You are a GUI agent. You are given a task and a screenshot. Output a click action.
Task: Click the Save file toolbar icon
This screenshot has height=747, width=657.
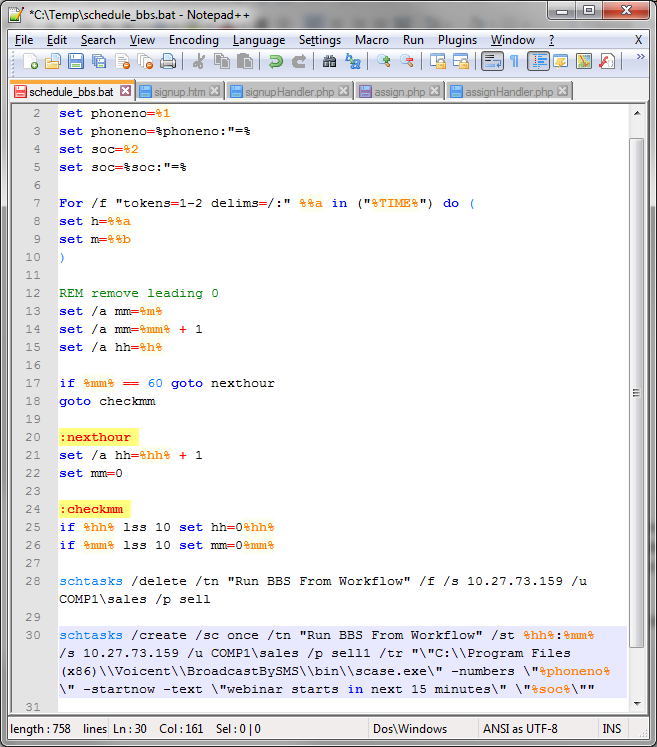76,62
